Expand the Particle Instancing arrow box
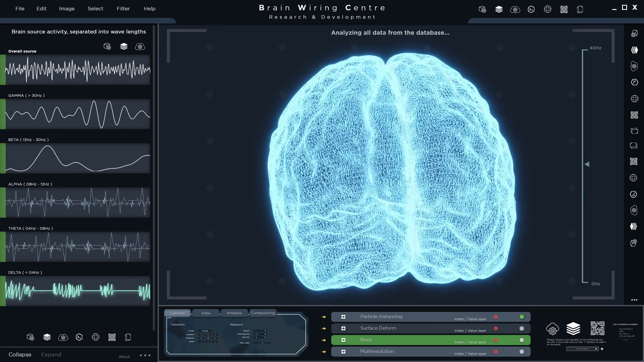644x362 pixels. coord(343,317)
